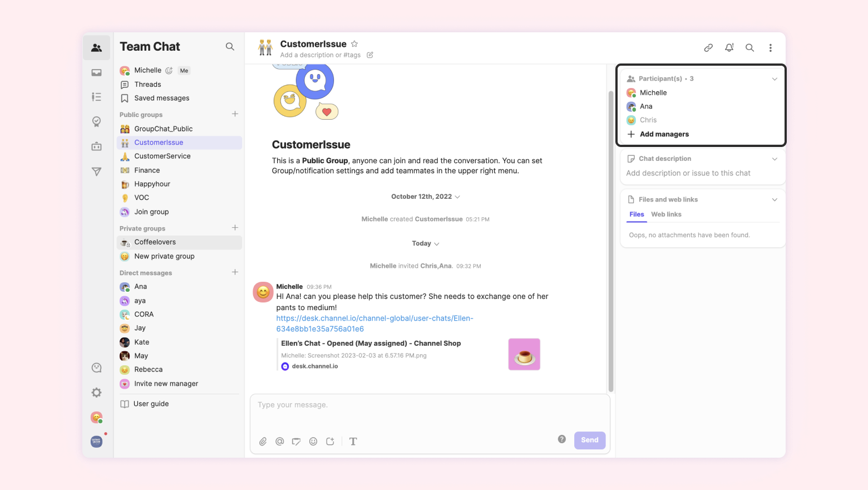Search within CustomerIssue chat
Screen dimensions: 868x490
click(750, 48)
